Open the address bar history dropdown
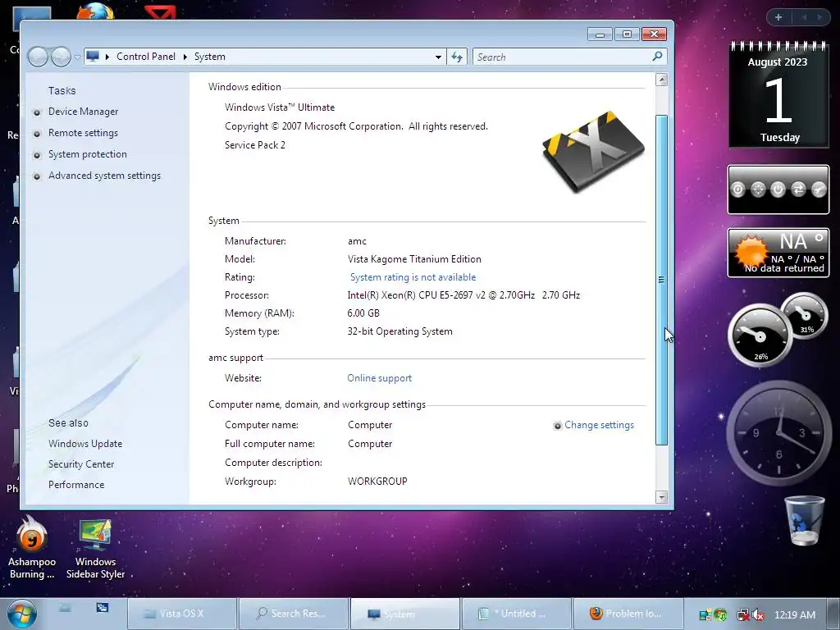840x630 pixels. (x=438, y=57)
